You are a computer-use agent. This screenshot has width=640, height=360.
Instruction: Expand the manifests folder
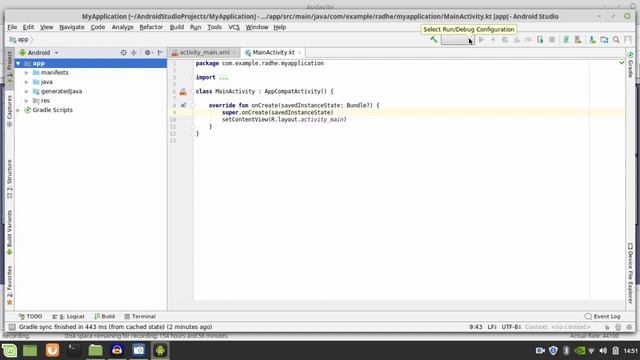pyautogui.click(x=27, y=73)
